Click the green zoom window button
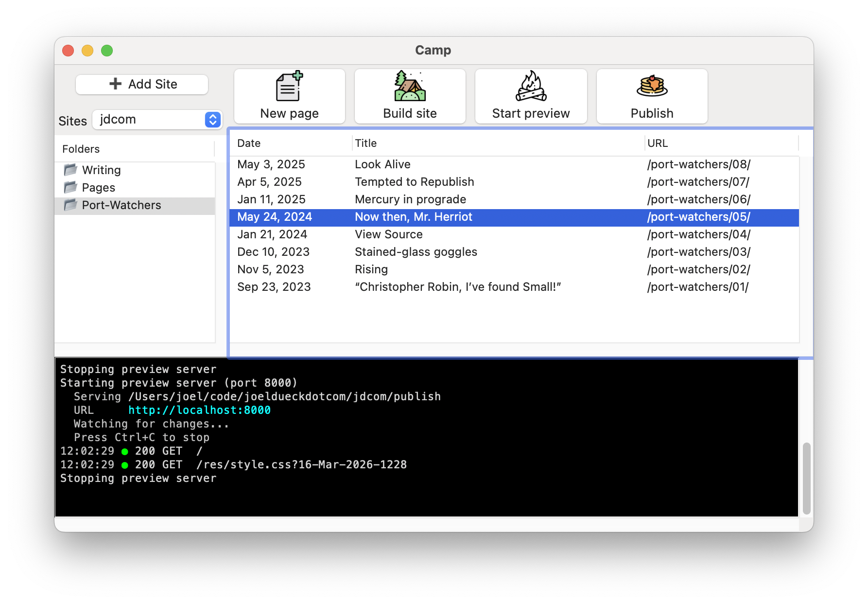 coord(107,51)
